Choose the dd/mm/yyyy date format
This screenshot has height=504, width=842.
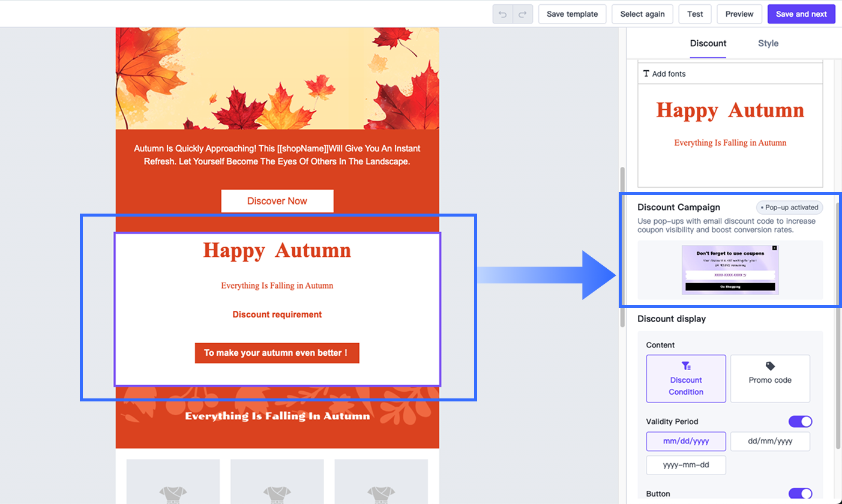[x=770, y=441]
